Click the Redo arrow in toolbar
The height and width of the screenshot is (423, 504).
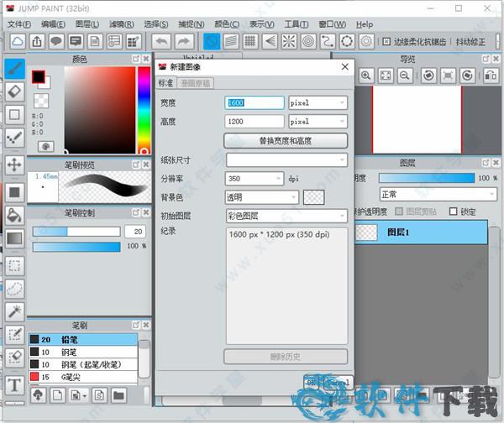point(182,41)
